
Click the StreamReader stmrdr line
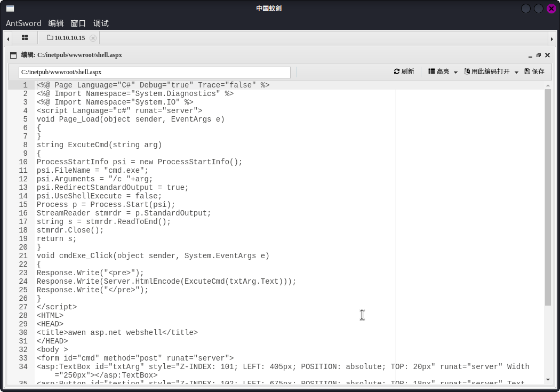(x=124, y=213)
